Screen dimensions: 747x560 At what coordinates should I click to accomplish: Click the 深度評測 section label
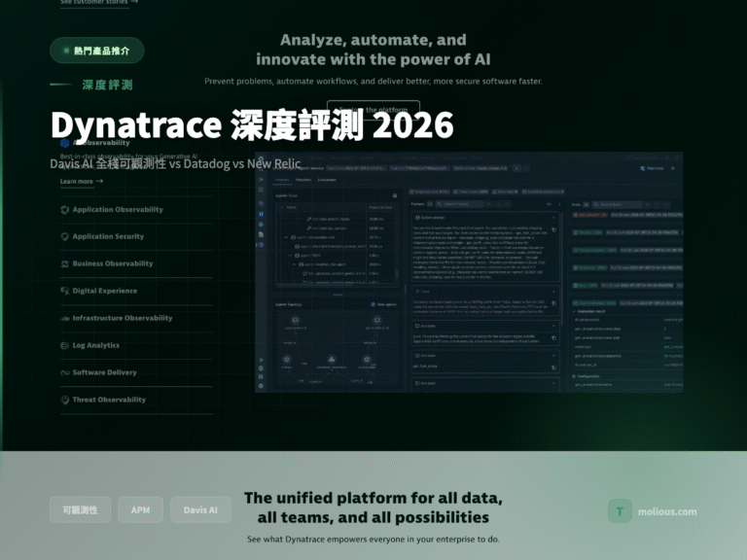coord(107,86)
